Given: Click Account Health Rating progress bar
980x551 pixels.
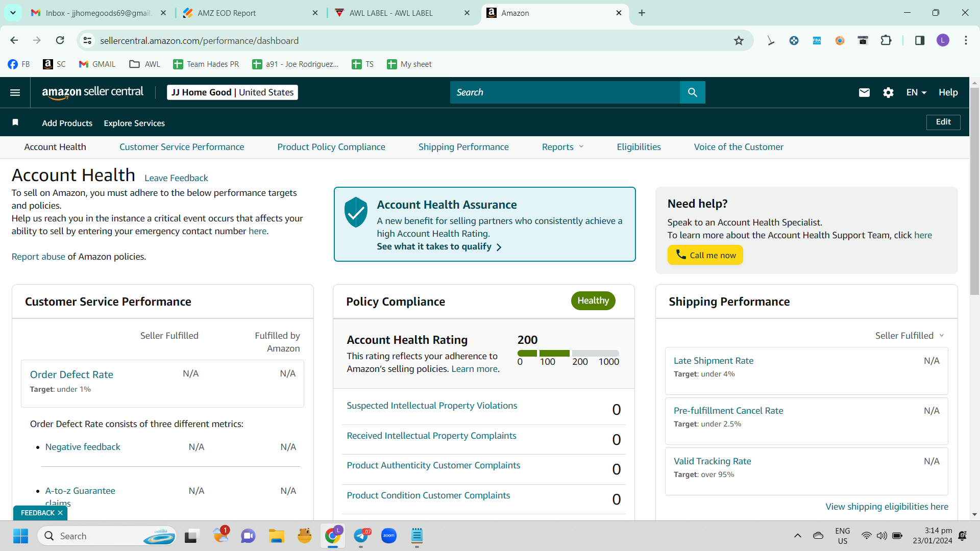Looking at the screenshot, I should coord(568,353).
